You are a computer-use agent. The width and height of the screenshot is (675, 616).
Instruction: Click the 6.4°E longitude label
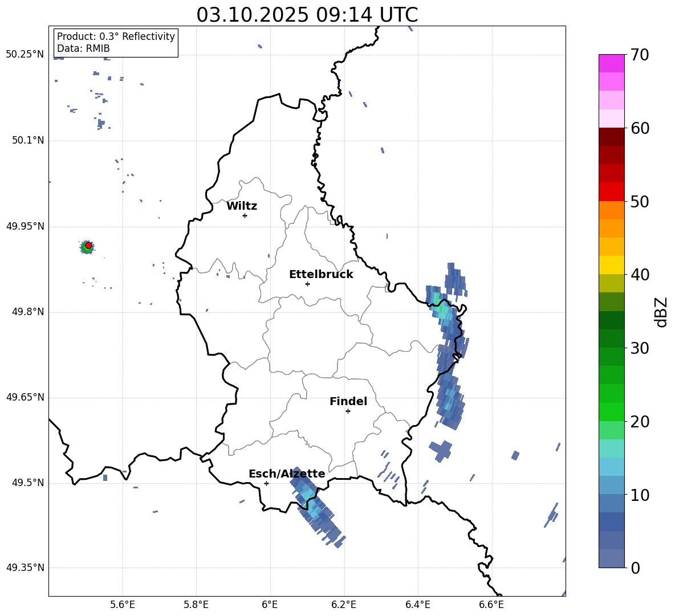(417, 605)
